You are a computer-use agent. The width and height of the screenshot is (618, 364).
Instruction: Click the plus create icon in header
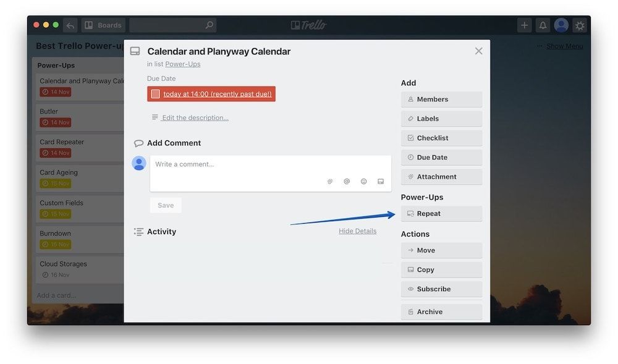click(x=525, y=25)
